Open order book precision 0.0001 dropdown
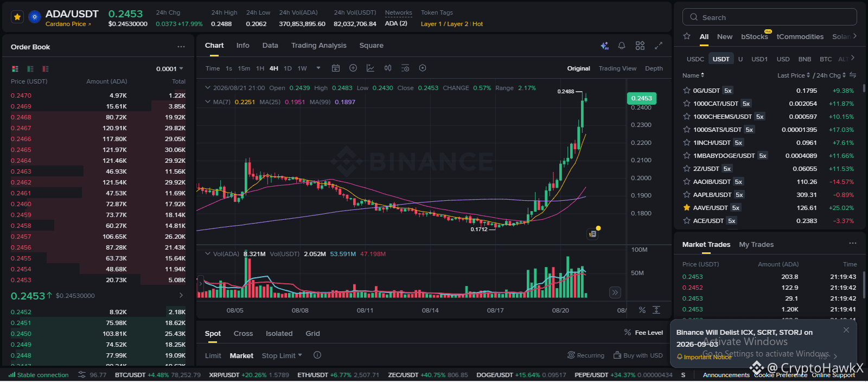The image size is (868, 382). 170,69
